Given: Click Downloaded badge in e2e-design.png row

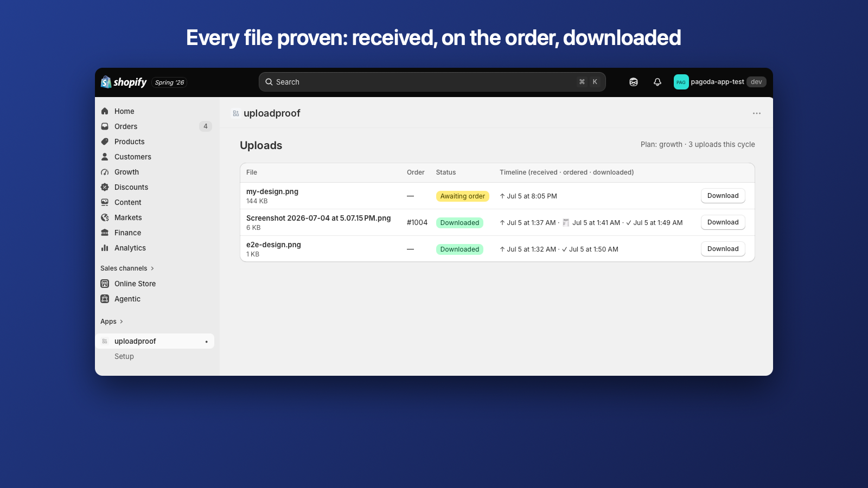Looking at the screenshot, I should [x=459, y=249].
